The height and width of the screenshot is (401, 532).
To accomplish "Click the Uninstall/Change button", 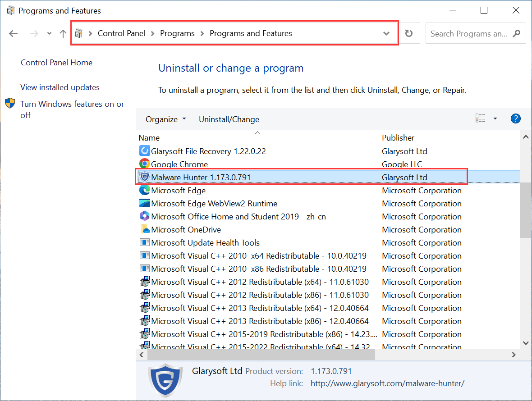I will pyautogui.click(x=229, y=119).
